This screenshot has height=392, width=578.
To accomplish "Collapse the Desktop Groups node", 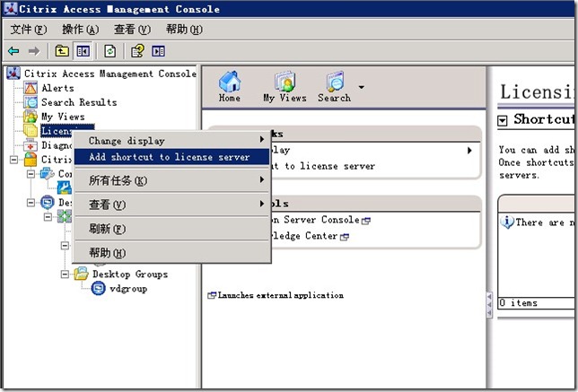I will 65,274.
